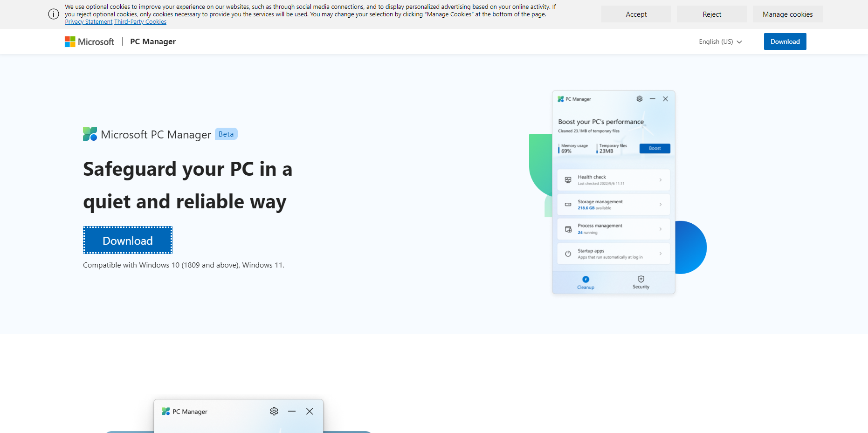
Task: Click the Microsoft logo in header
Action: 89,42
